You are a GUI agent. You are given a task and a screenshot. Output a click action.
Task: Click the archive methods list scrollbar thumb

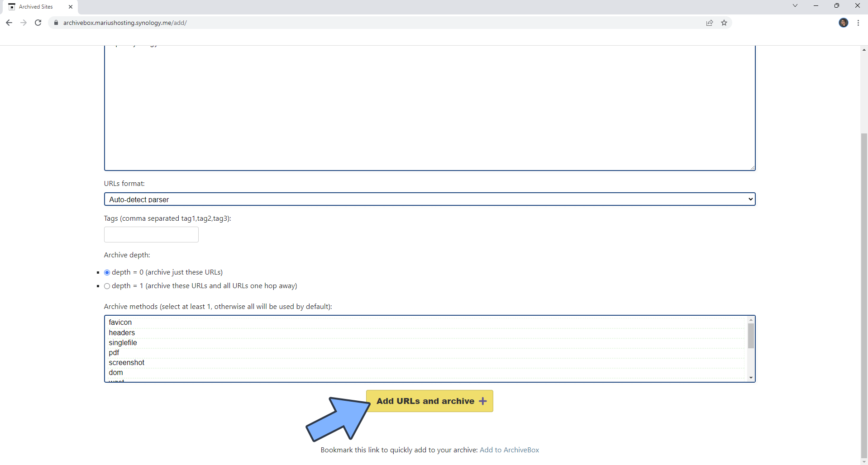[751, 336]
